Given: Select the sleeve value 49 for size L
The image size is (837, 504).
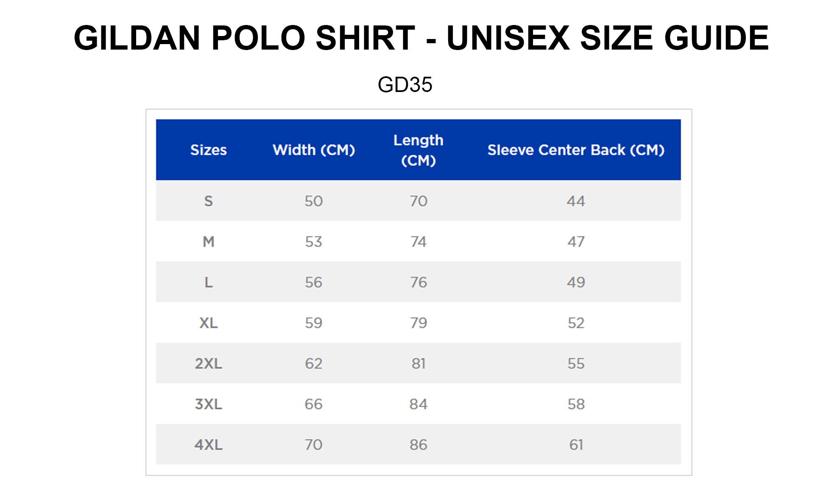Looking at the screenshot, I should click(x=576, y=282).
